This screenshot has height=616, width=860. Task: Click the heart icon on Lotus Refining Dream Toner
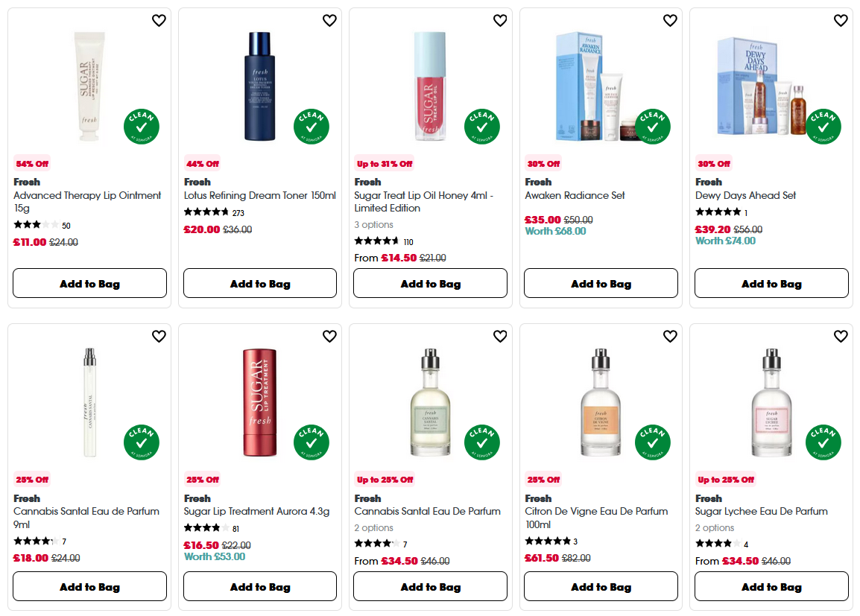329,21
